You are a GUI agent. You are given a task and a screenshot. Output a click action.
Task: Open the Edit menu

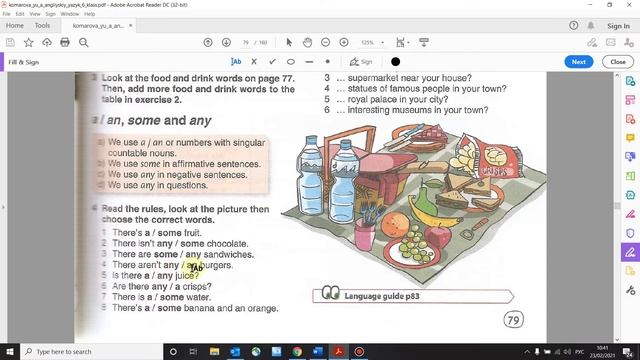point(20,14)
